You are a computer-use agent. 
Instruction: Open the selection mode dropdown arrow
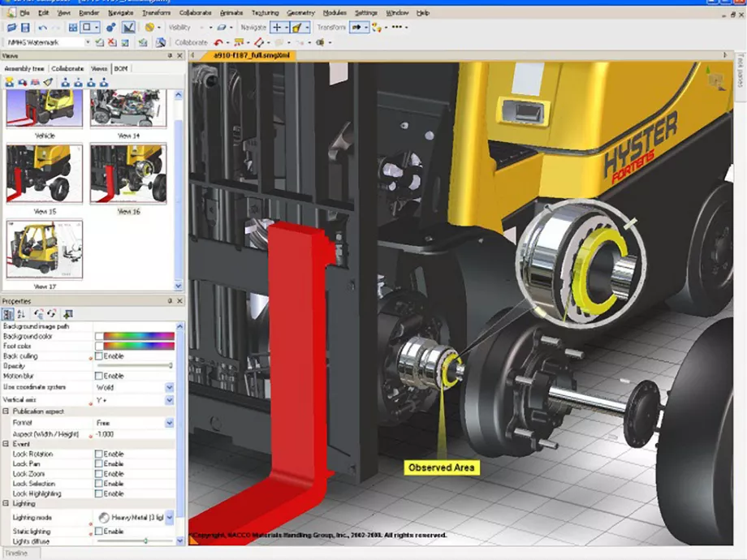[x=97, y=28]
